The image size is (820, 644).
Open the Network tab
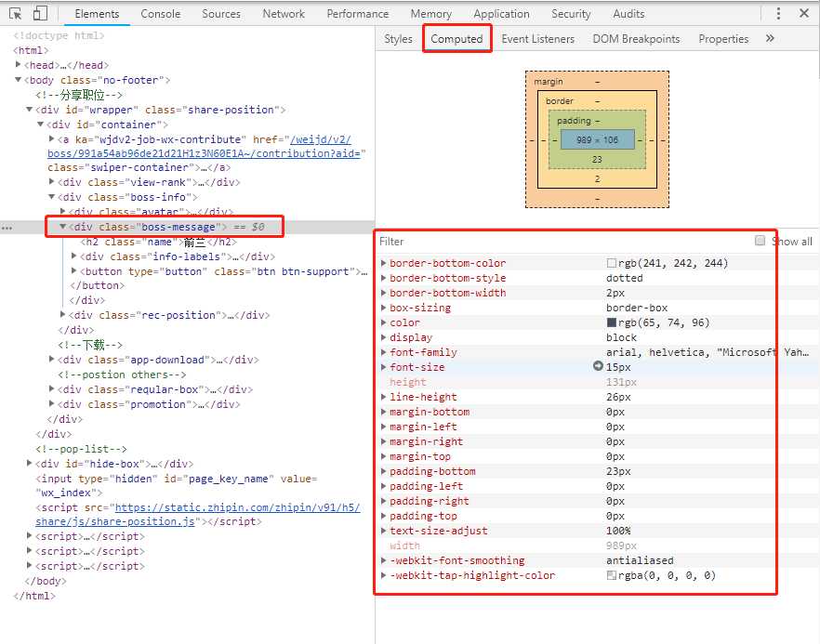[x=284, y=14]
